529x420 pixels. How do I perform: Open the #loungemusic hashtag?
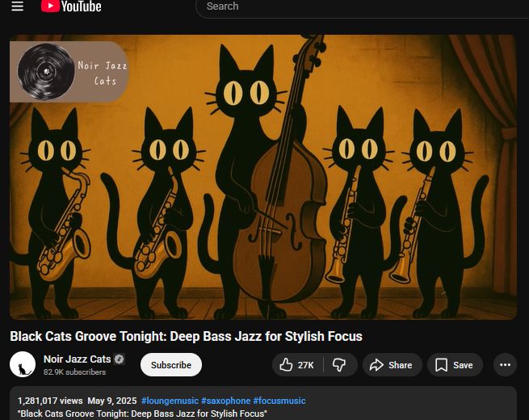coord(170,401)
